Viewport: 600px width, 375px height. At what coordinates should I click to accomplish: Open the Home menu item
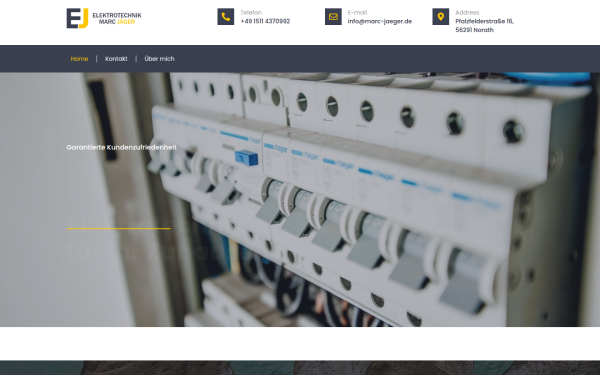[79, 59]
